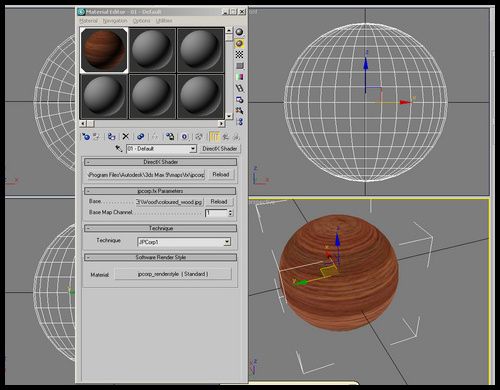Click the DirectX Shader material type button
500x390 pixels.
[220, 149]
